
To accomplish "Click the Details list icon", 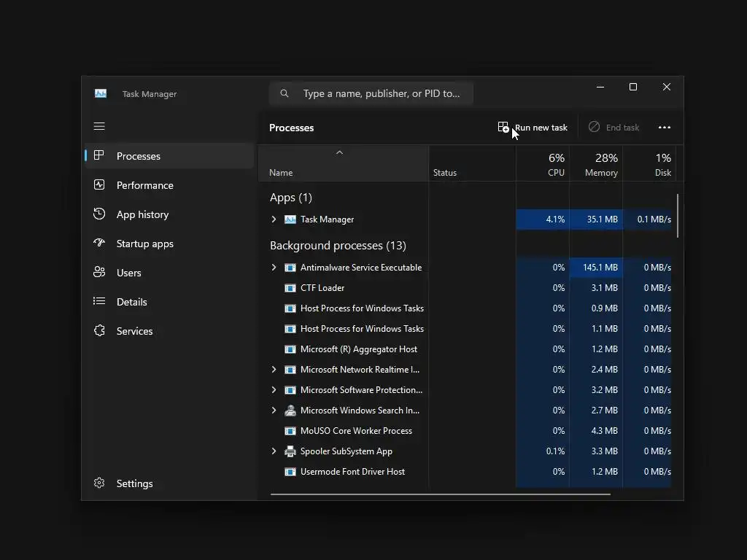I will point(99,301).
